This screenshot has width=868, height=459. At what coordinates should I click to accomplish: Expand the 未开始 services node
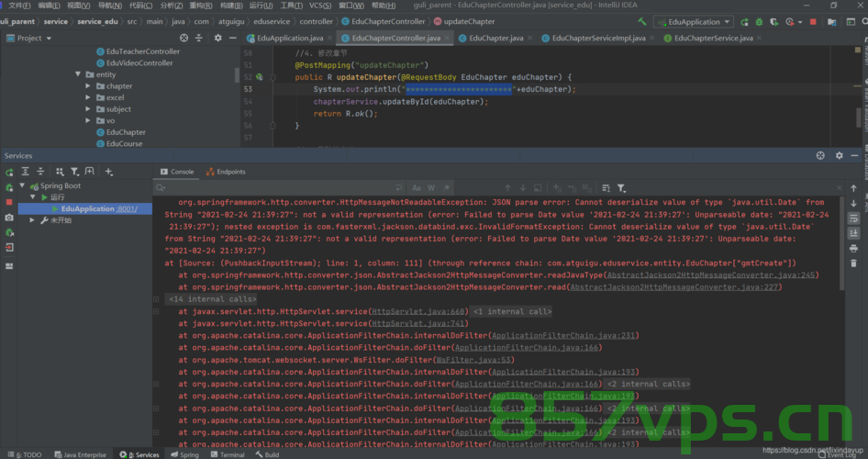[x=32, y=220]
